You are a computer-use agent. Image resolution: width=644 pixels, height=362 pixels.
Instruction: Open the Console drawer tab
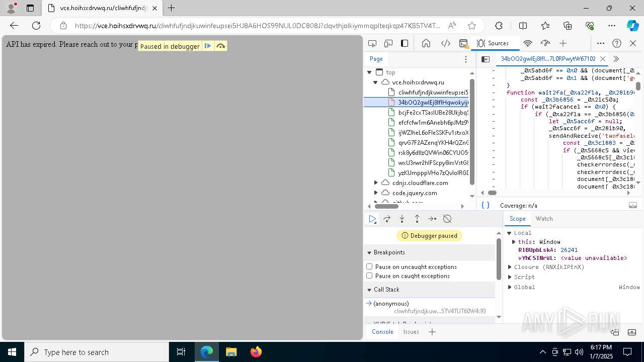point(382,332)
